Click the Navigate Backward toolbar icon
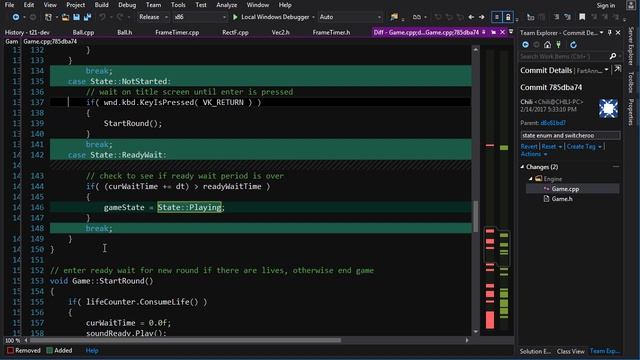The image size is (640, 360). [16, 17]
